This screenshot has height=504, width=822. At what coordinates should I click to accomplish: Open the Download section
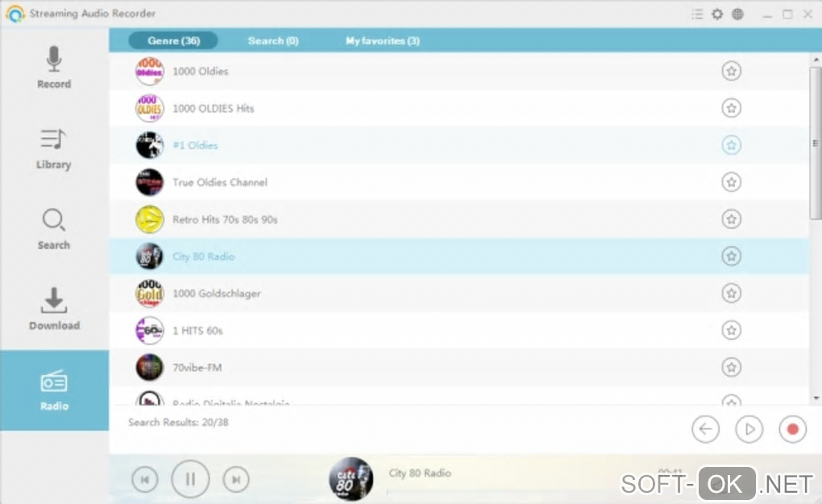(54, 309)
